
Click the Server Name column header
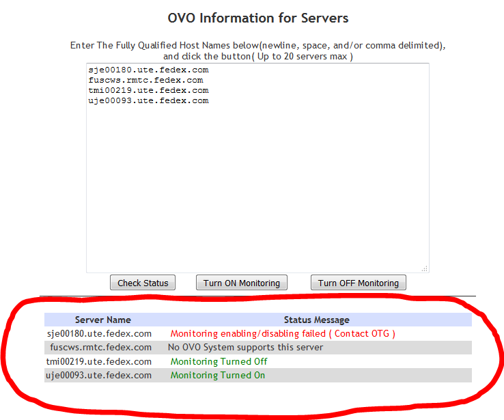click(x=102, y=320)
